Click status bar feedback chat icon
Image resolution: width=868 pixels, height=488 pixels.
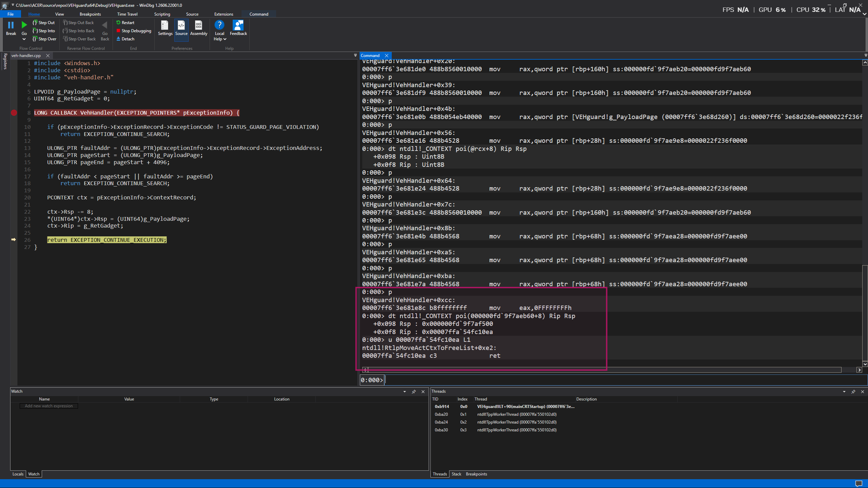[x=859, y=484]
